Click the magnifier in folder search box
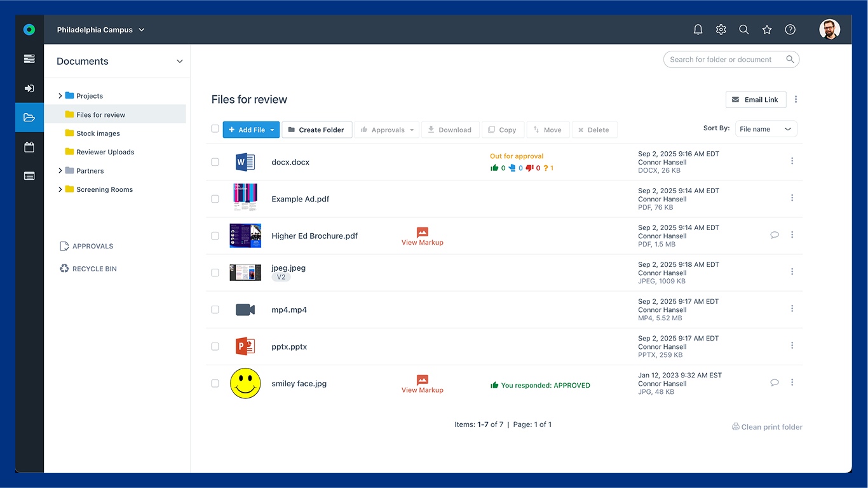The image size is (868, 488). click(x=790, y=60)
